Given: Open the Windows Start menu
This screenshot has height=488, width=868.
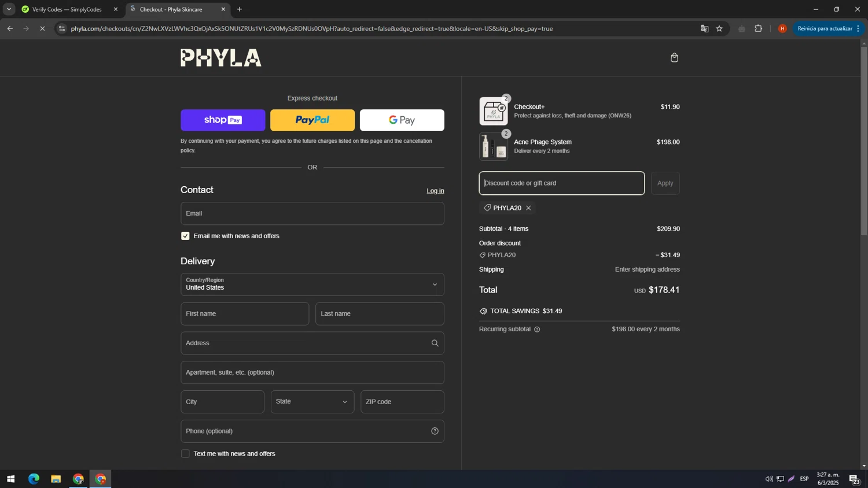Looking at the screenshot, I should 10,479.
